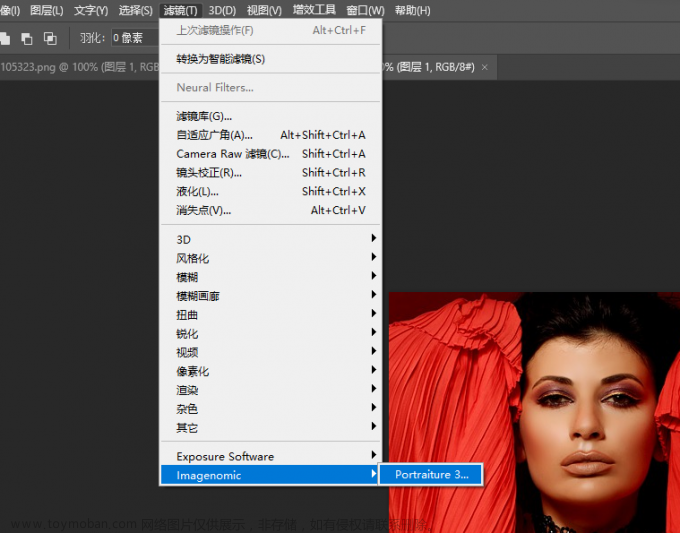This screenshot has height=533, width=680.
Task: Click the add to selection icon
Action: 4,39
